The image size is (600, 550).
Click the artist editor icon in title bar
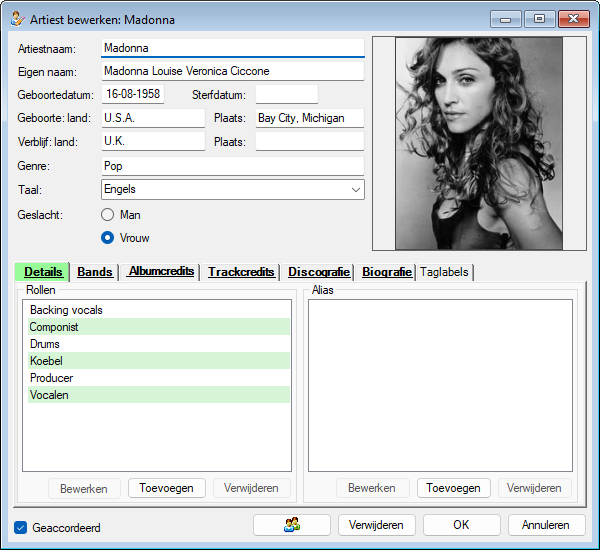coord(18,19)
